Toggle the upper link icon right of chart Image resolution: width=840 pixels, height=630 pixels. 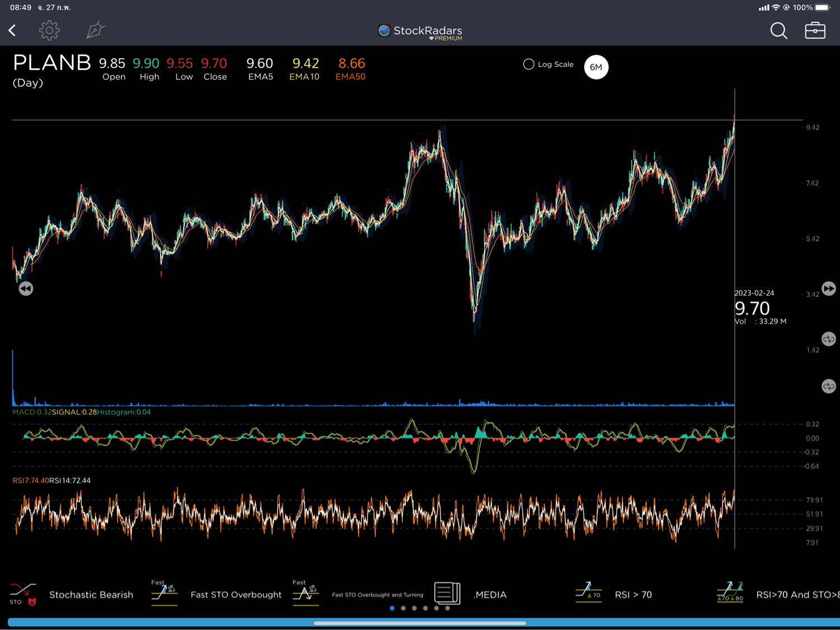tap(828, 339)
